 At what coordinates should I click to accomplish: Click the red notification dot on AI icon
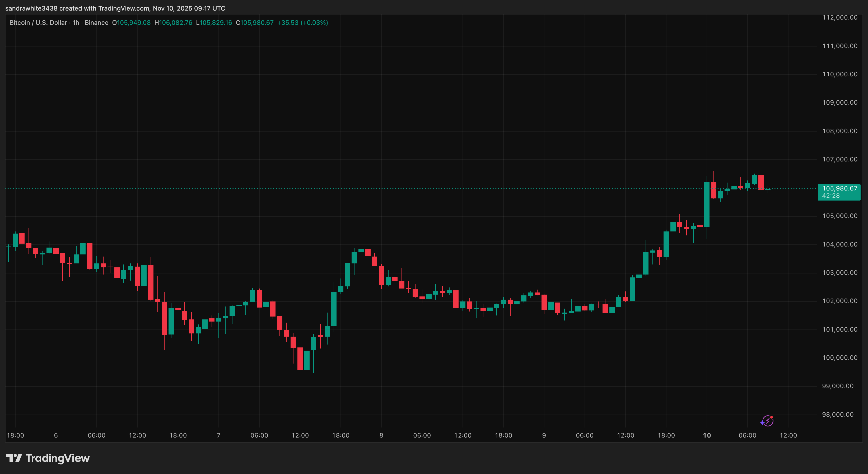[772, 417]
